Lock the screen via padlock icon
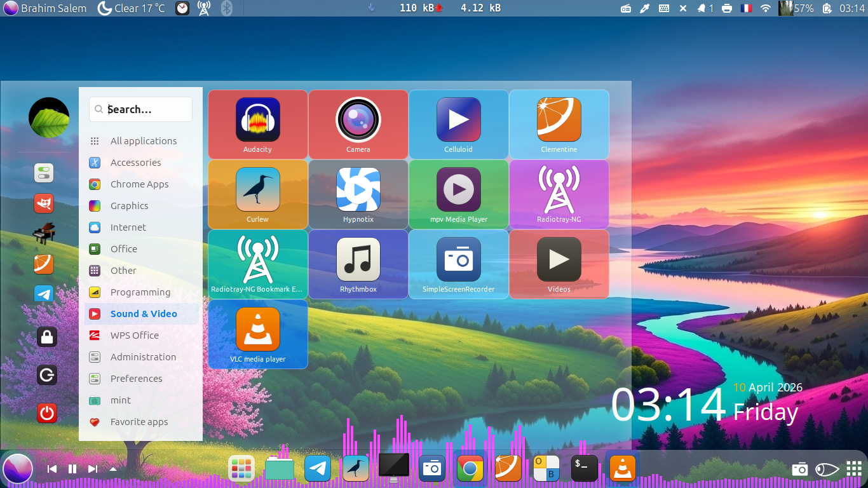 47,337
